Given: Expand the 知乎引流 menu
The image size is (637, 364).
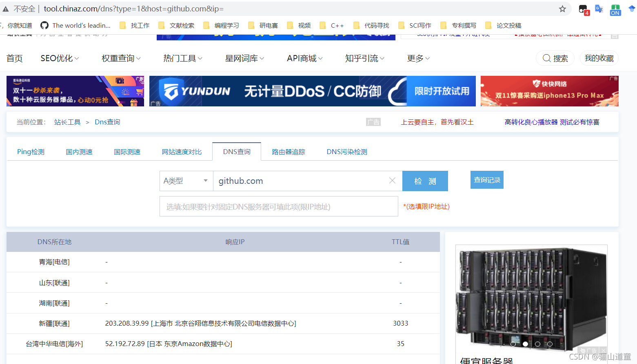Looking at the screenshot, I should tap(365, 58).
